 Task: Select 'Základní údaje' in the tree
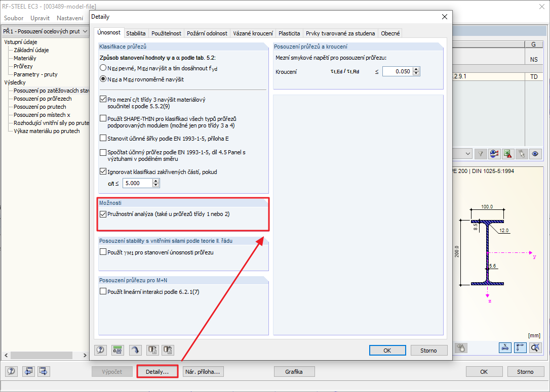click(31, 50)
